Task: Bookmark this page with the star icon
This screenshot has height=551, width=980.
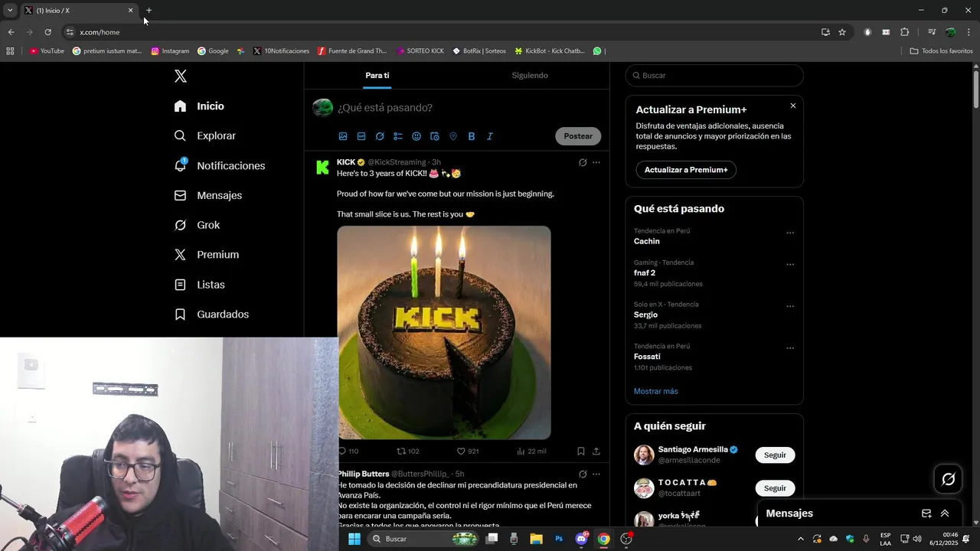Action: (842, 32)
